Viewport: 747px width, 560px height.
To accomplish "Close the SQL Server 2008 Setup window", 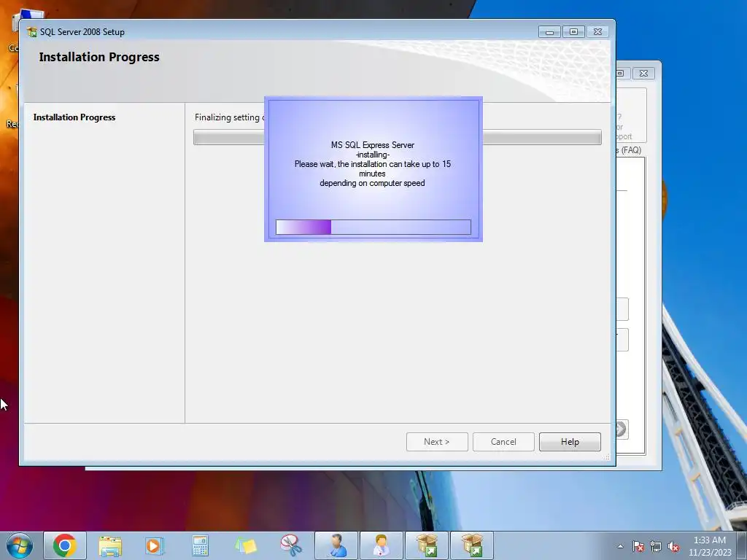I will coord(597,32).
